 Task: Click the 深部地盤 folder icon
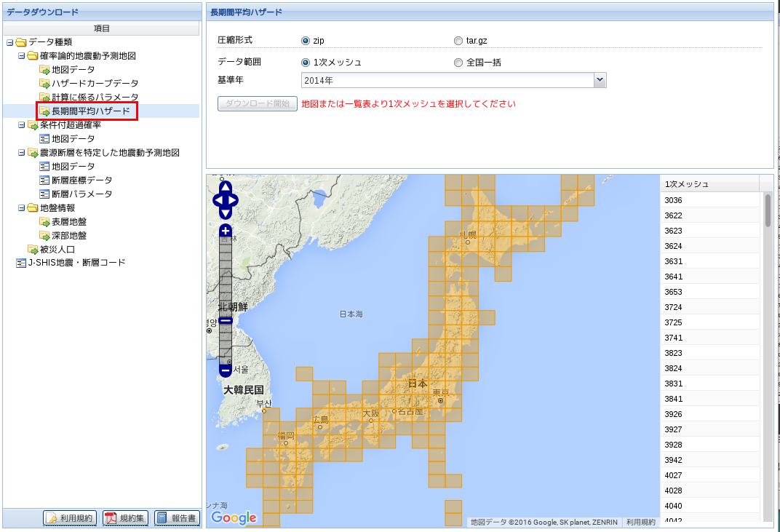click(x=44, y=236)
